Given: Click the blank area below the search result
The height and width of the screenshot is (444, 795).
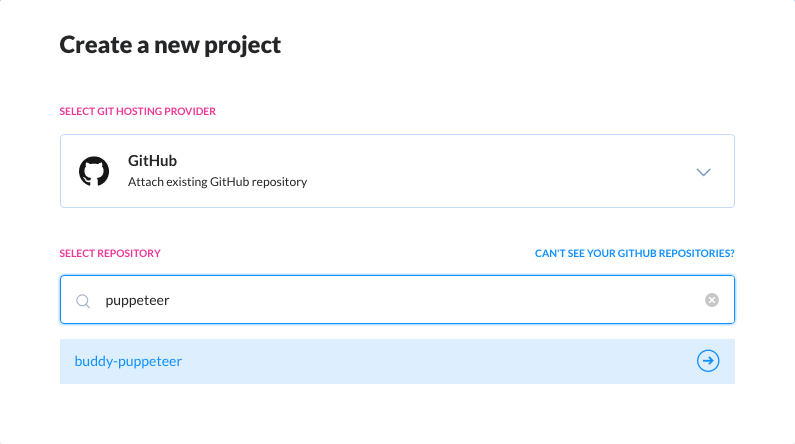Looking at the screenshot, I should [397, 413].
